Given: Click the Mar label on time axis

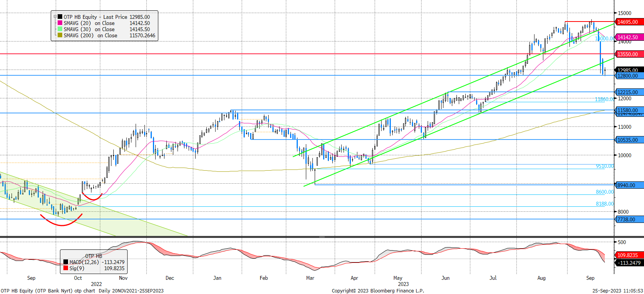Looking at the screenshot, I should (310, 278).
